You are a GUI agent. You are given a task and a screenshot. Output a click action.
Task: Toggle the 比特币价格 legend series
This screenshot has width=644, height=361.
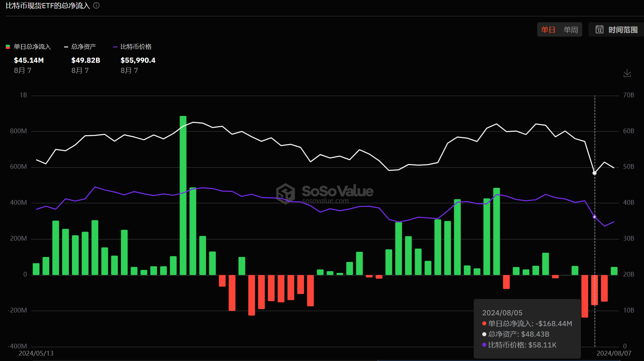point(136,47)
